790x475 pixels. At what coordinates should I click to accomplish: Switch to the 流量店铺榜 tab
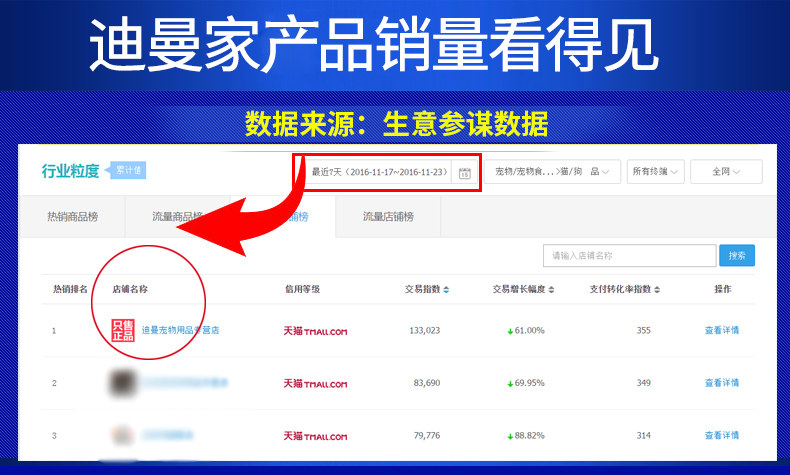click(x=388, y=217)
